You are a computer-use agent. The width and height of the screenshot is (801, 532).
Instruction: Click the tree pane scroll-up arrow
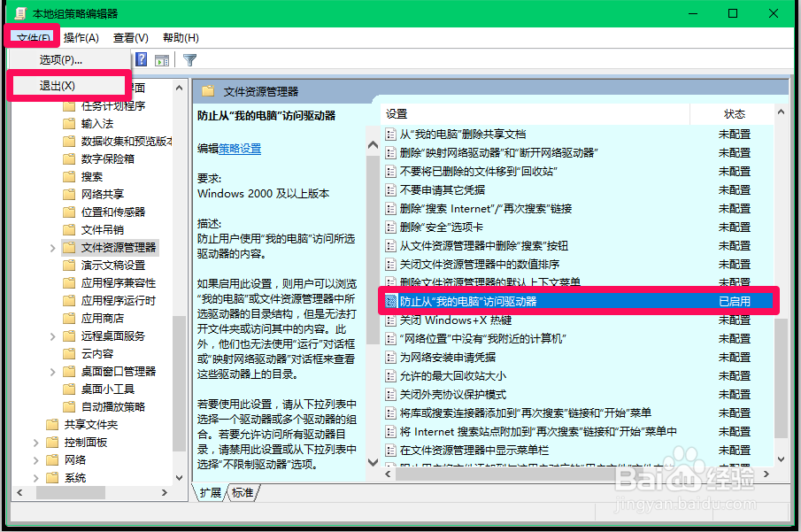(x=179, y=88)
